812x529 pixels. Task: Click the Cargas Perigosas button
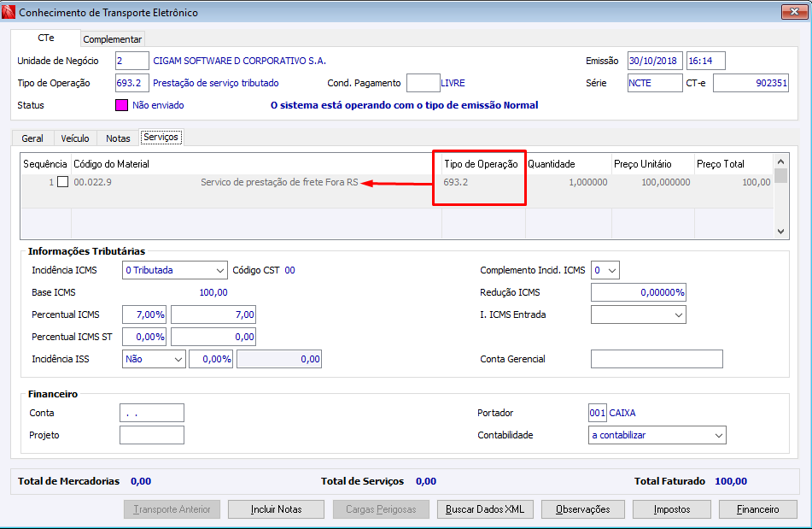tap(381, 509)
